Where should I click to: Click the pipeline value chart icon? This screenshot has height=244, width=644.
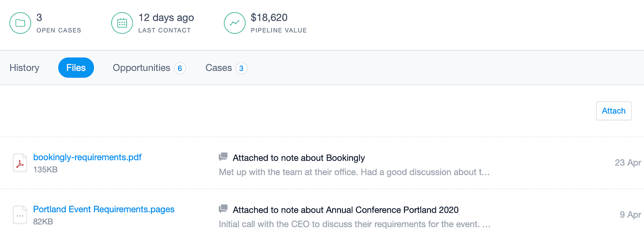[235, 23]
